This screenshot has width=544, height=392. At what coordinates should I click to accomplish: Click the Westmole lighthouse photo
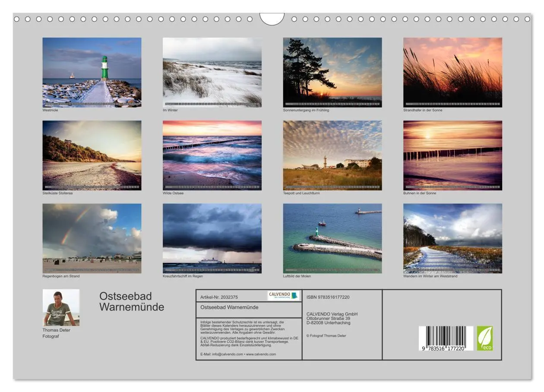coord(92,72)
